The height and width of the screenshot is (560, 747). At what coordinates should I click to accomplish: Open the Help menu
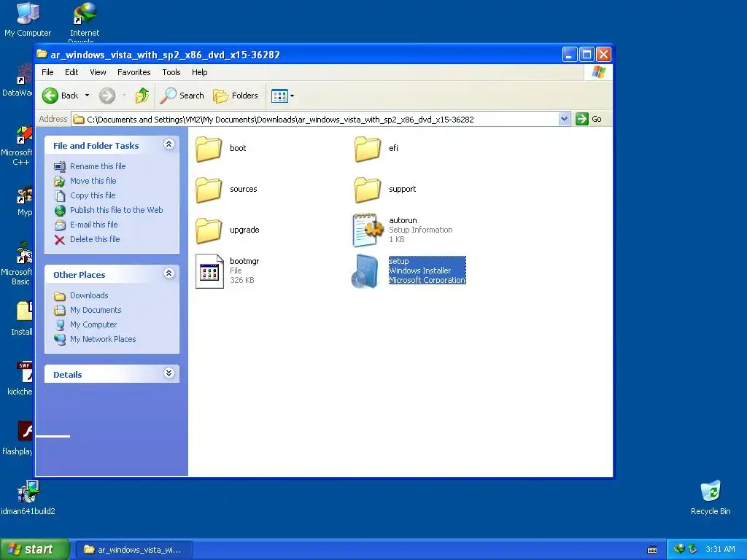tap(200, 72)
